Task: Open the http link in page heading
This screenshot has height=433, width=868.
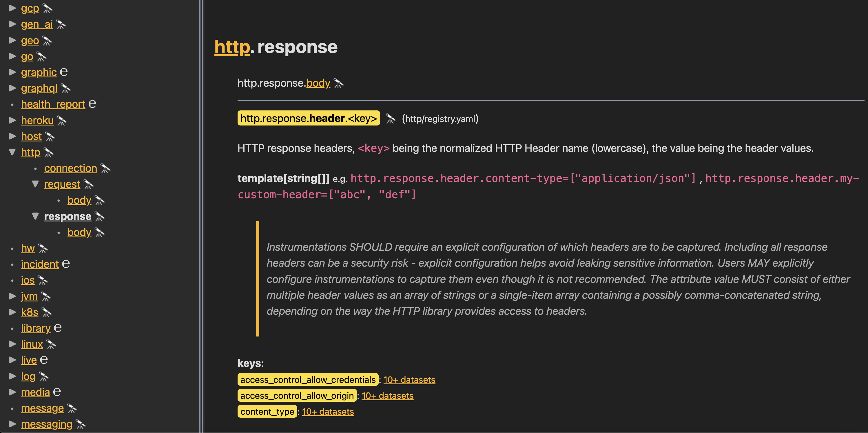Action: [x=232, y=47]
